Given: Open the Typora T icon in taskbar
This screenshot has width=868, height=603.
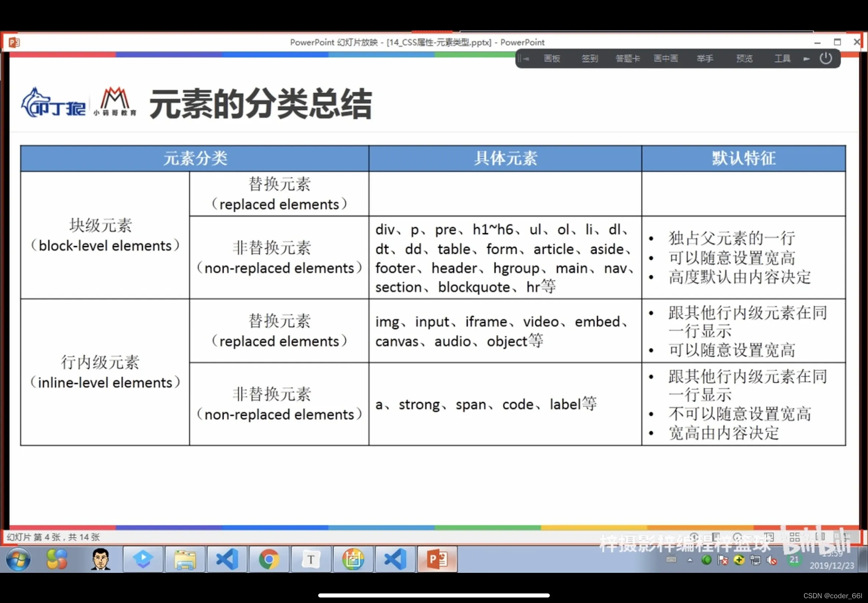Looking at the screenshot, I should [x=311, y=559].
